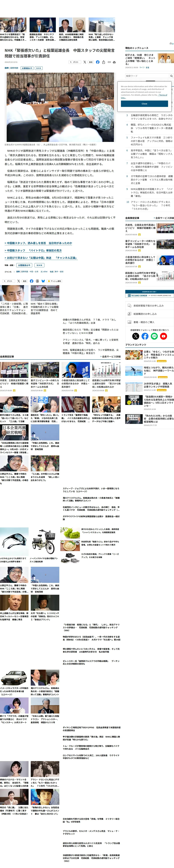Click the search magnifier icon in sidebar

pyautogui.click(x=171, y=76)
